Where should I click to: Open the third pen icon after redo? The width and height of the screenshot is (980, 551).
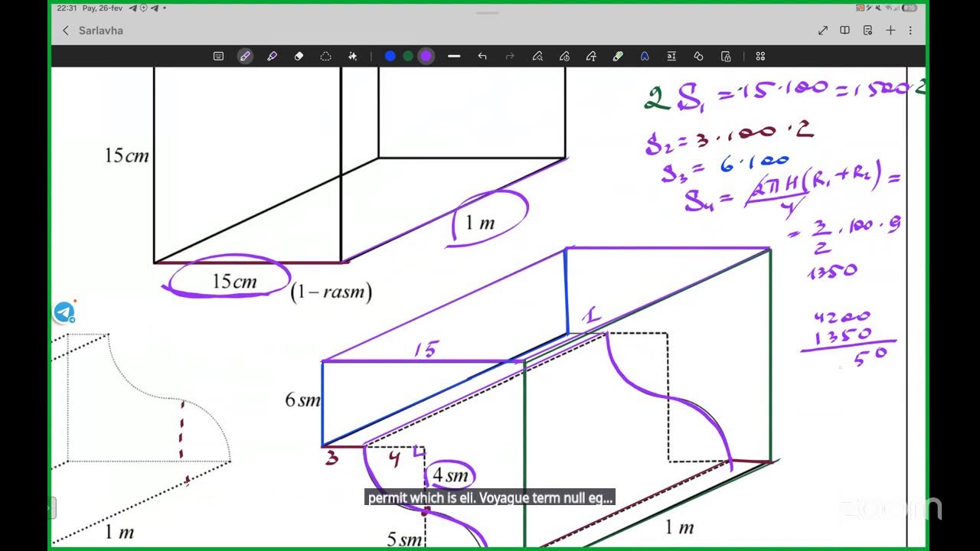click(x=591, y=56)
